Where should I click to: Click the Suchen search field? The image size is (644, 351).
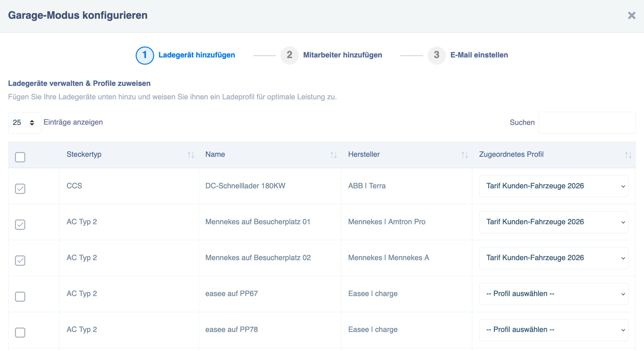587,123
